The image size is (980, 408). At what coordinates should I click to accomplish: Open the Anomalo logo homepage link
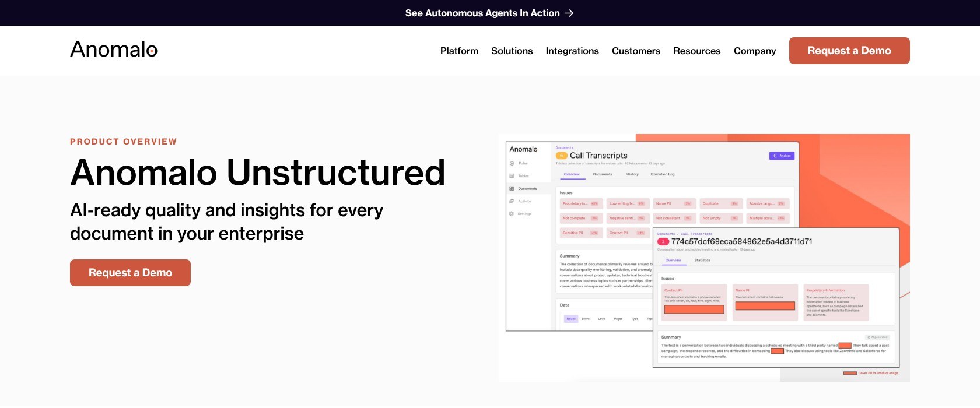click(x=114, y=50)
